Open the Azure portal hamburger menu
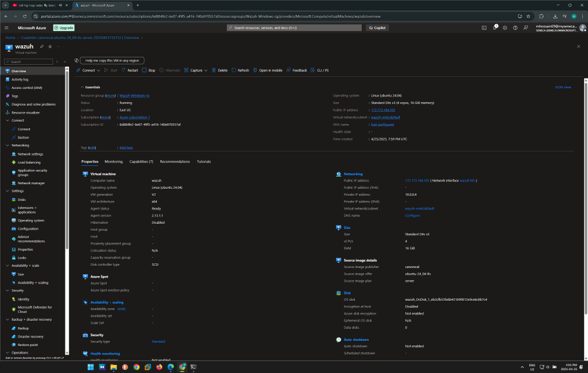The height and width of the screenshot is (373, 588). pyautogui.click(x=6, y=28)
